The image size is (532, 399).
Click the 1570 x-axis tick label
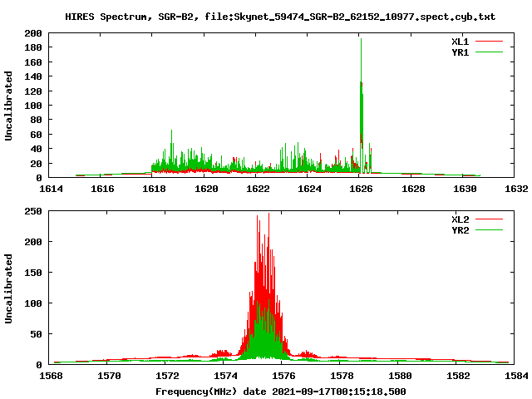109,376
